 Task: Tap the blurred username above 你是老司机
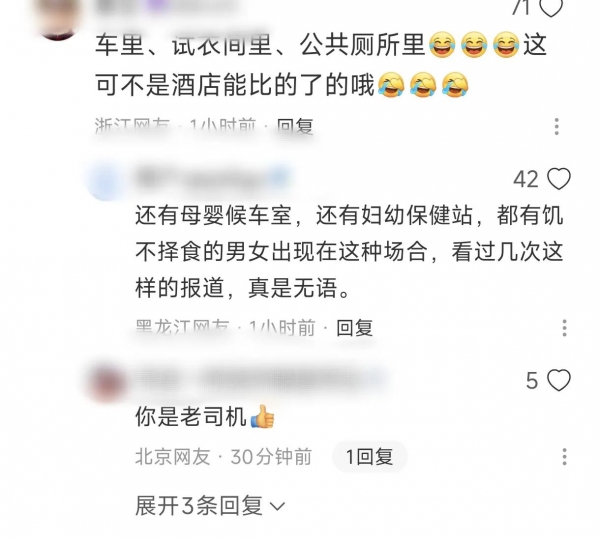point(260,380)
